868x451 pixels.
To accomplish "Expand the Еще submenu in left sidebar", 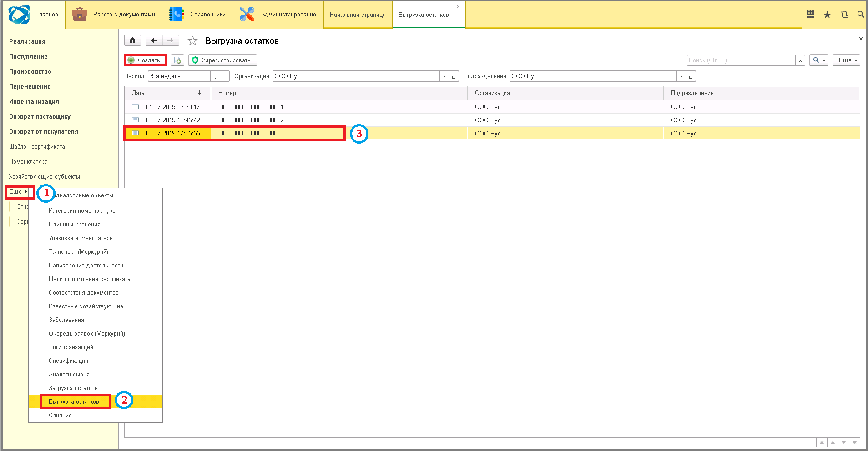I will point(19,192).
